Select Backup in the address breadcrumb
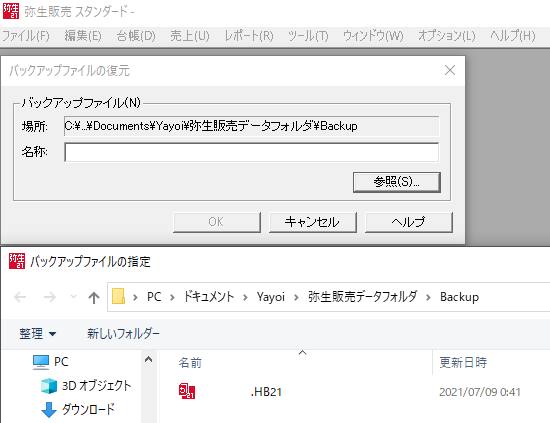Image resolution: width=550 pixels, height=423 pixels. [459, 297]
